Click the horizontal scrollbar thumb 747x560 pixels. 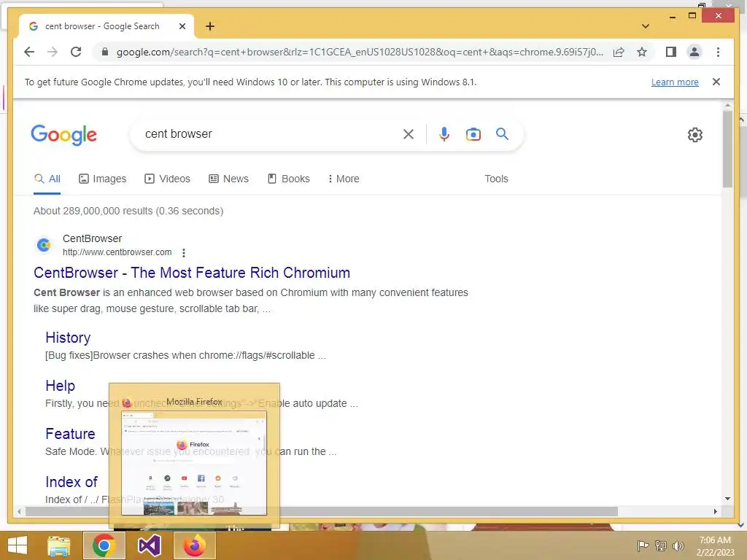point(322,511)
